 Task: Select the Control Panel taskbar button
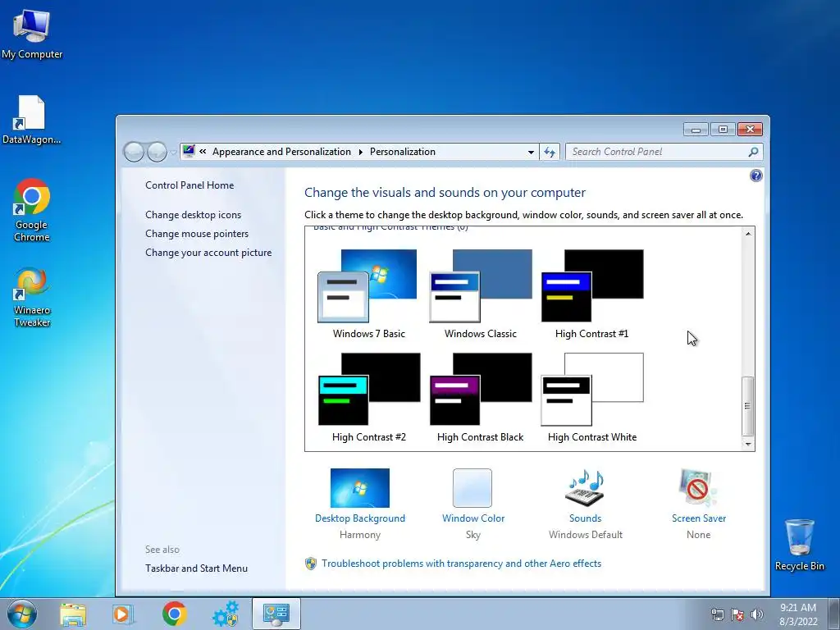(x=276, y=614)
